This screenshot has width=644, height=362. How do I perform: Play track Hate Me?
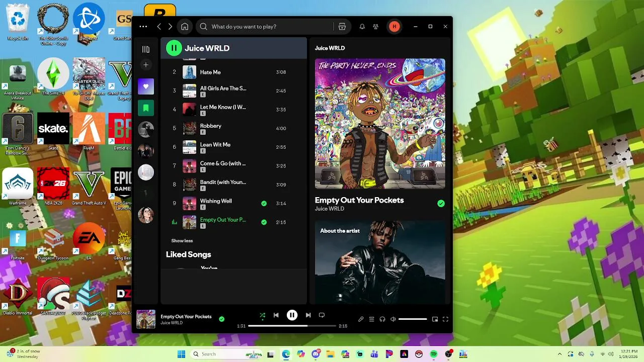pyautogui.click(x=210, y=72)
